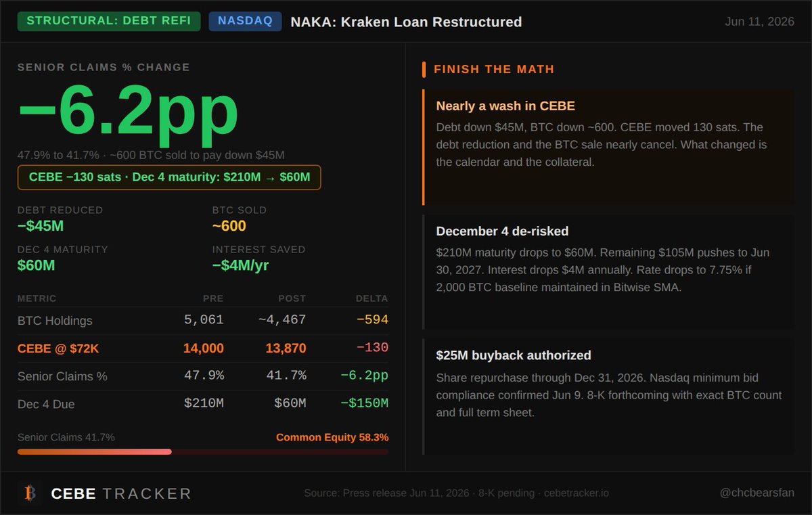Click the Bitcoin logo icon in footer
The image size is (812, 515).
(x=30, y=493)
